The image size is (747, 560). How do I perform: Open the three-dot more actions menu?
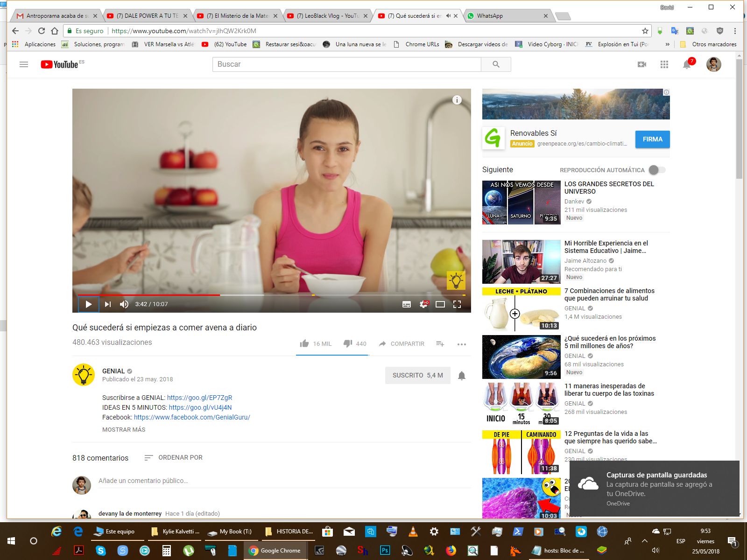point(462,344)
